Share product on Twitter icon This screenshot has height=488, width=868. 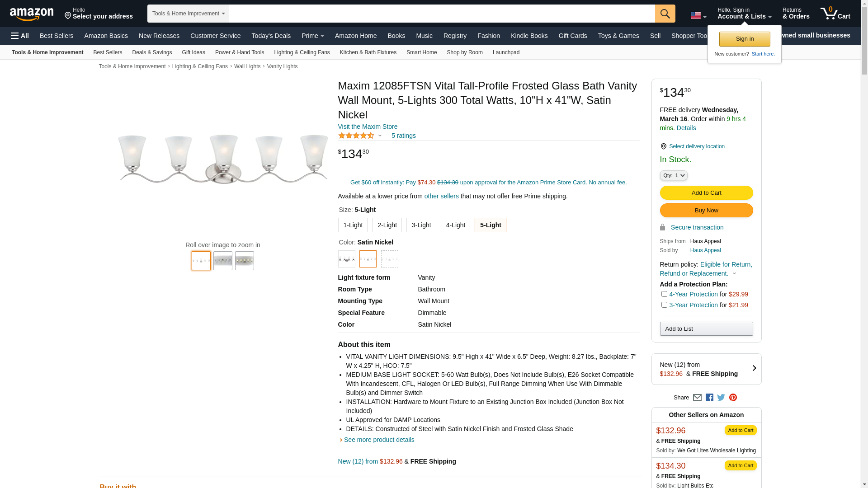[721, 398]
